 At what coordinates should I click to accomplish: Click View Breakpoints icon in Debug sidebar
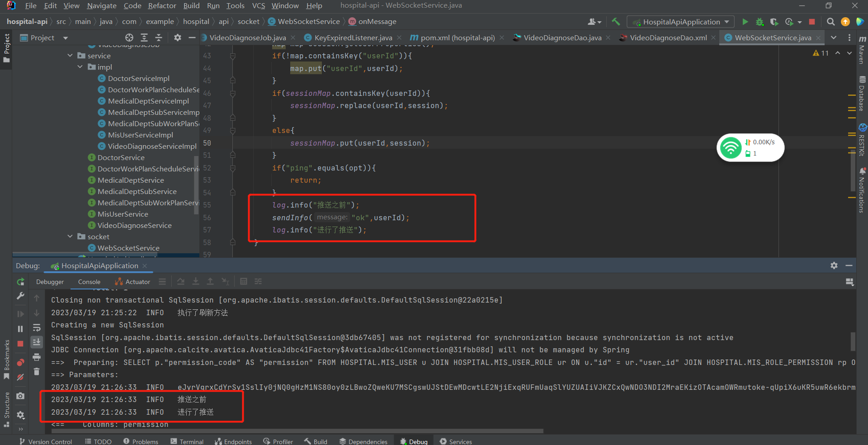tap(20, 363)
